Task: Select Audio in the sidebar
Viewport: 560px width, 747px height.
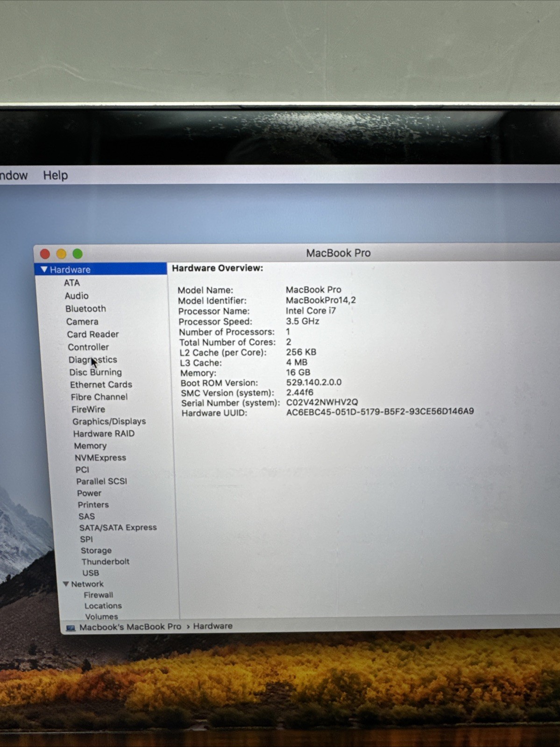Action: tap(77, 296)
